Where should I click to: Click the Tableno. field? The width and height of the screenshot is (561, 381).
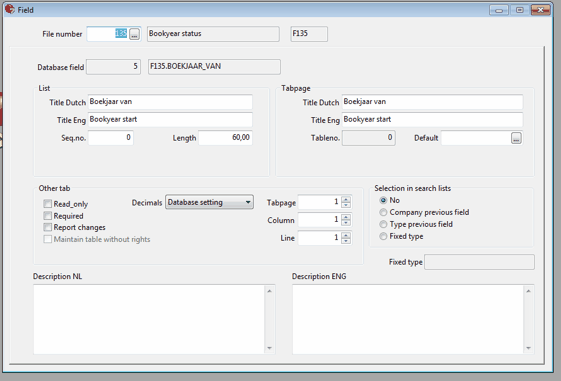pyautogui.click(x=369, y=138)
